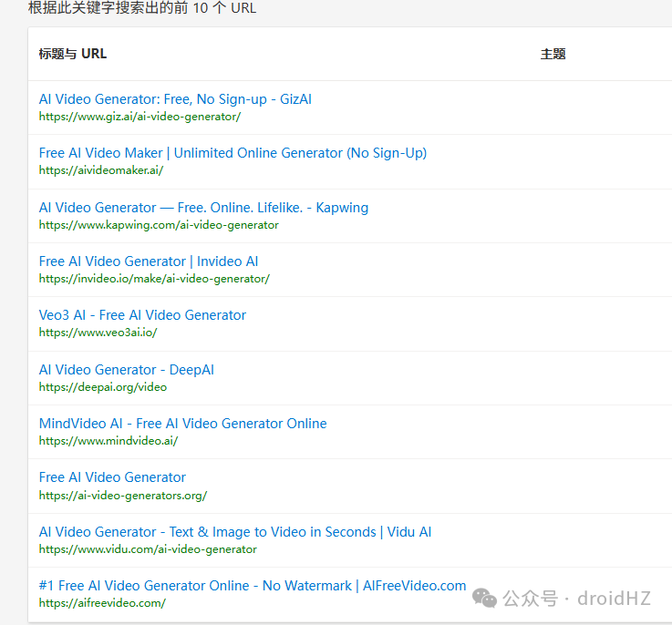This screenshot has height=625, width=672.
Task: Open AI Video Generator - DeepAI link
Action: (127, 370)
